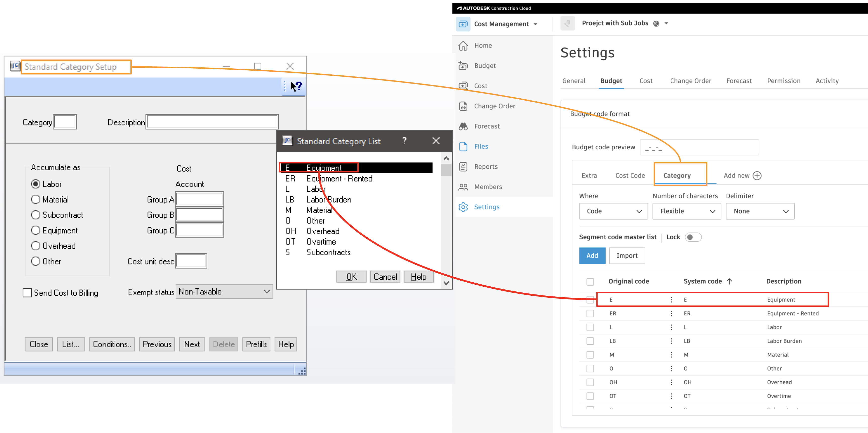
Task: Open the Members people icon
Action: (463, 187)
